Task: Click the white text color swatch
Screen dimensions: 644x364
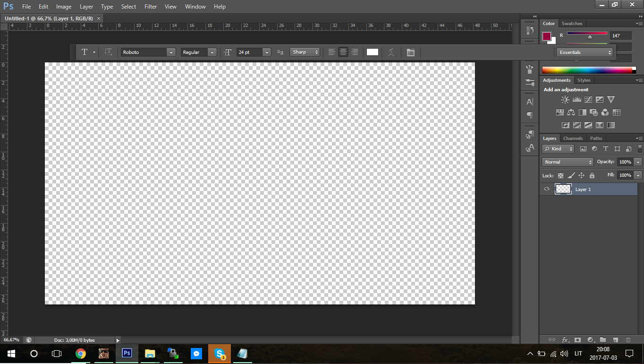Action: [x=373, y=52]
